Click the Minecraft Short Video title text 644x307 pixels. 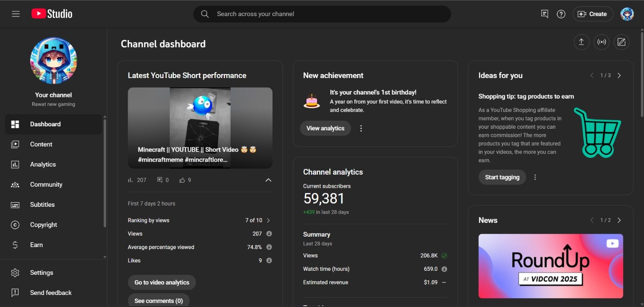pos(197,155)
